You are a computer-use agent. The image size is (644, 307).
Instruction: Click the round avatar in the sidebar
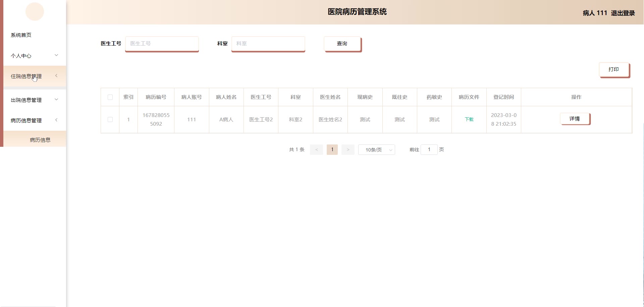(35, 12)
